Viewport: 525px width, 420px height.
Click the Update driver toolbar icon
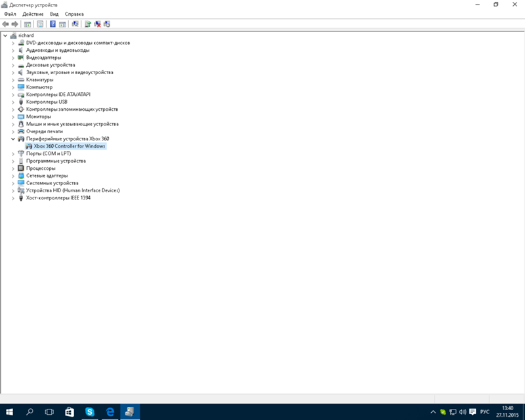(x=87, y=24)
